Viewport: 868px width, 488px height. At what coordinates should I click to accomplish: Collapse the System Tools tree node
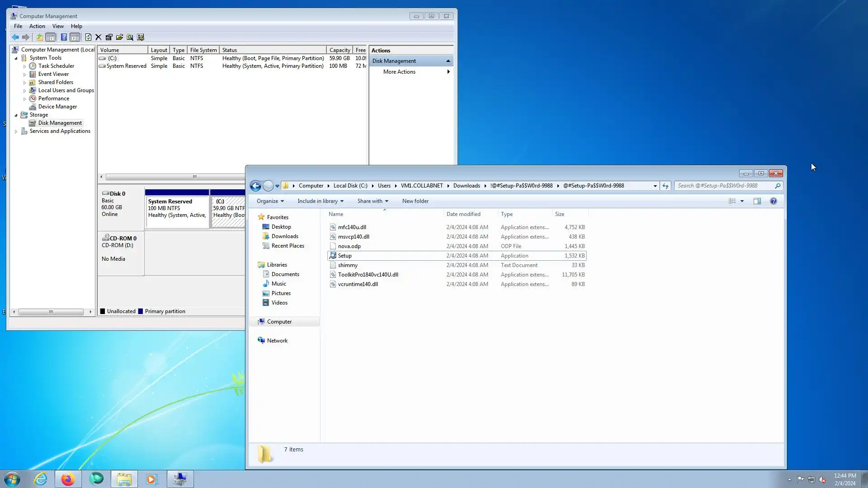[x=16, y=58]
